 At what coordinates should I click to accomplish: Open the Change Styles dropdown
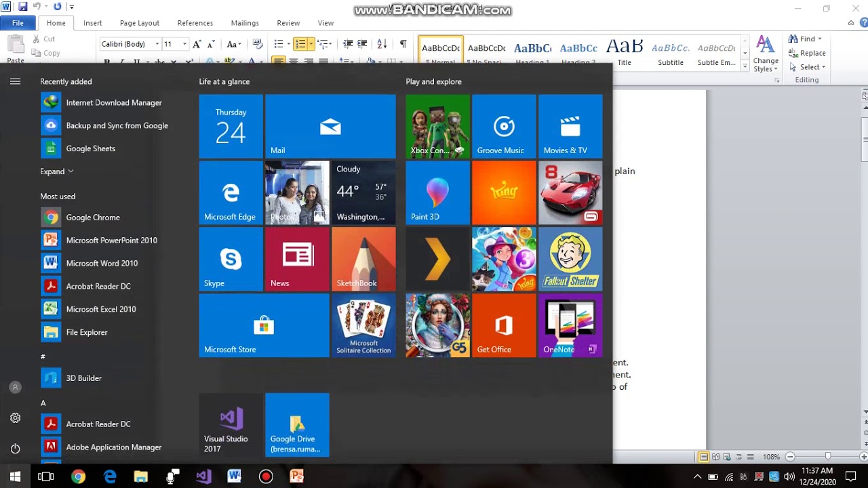pyautogui.click(x=766, y=54)
